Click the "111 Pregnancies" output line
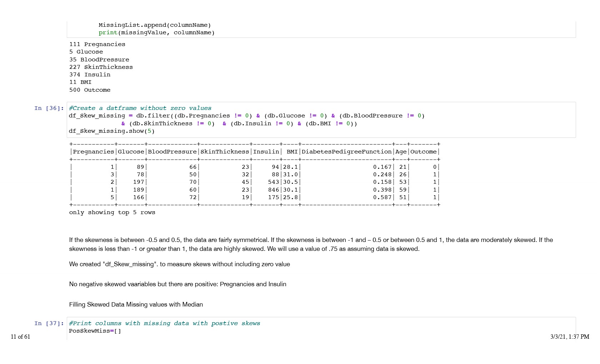Viewport: 600px width, 364px height. 97,44
